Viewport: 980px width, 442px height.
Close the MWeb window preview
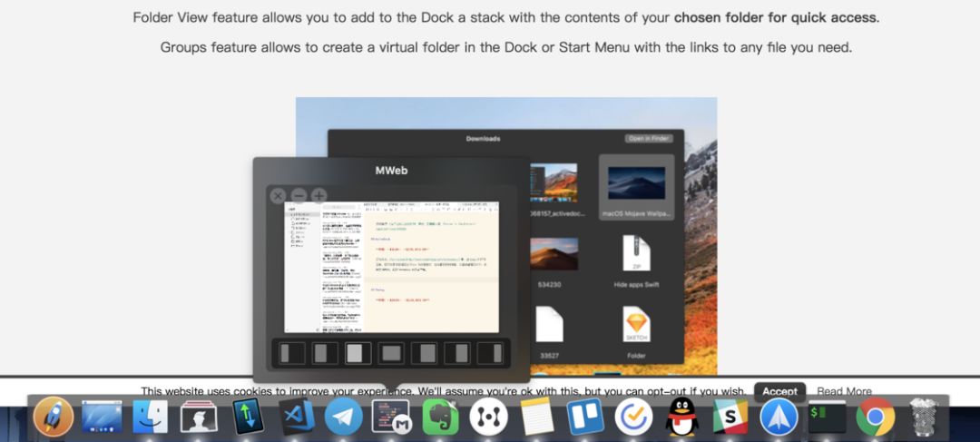click(279, 196)
